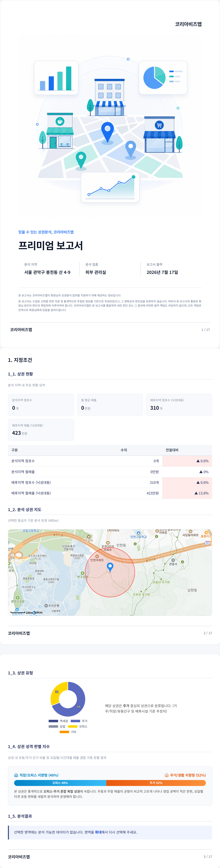This screenshot has width=220, height=868.
Task: Click the red analysis radius circle on the map
Action: [x=110, y=572]
